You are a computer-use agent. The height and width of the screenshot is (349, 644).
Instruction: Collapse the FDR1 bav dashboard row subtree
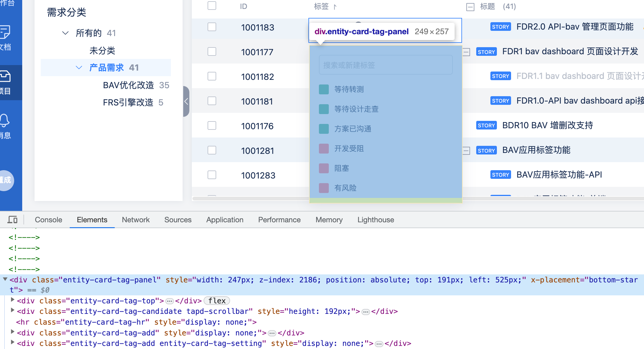[x=466, y=52]
